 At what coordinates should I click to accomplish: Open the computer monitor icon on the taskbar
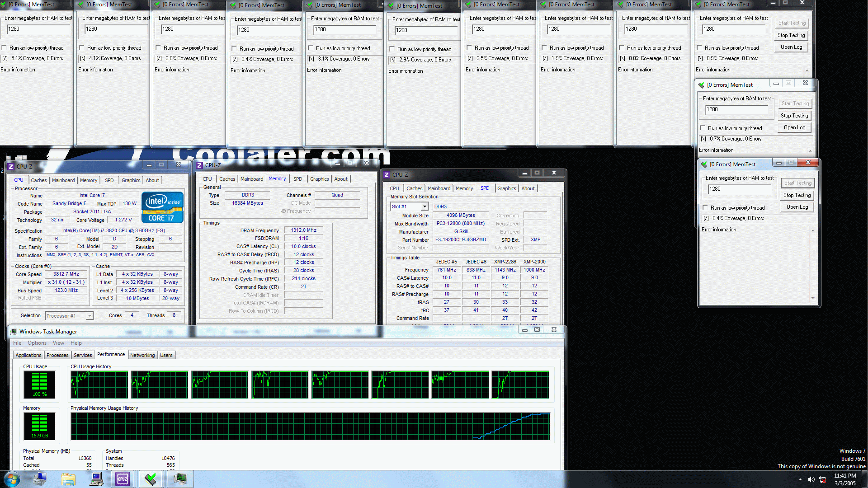(96, 479)
